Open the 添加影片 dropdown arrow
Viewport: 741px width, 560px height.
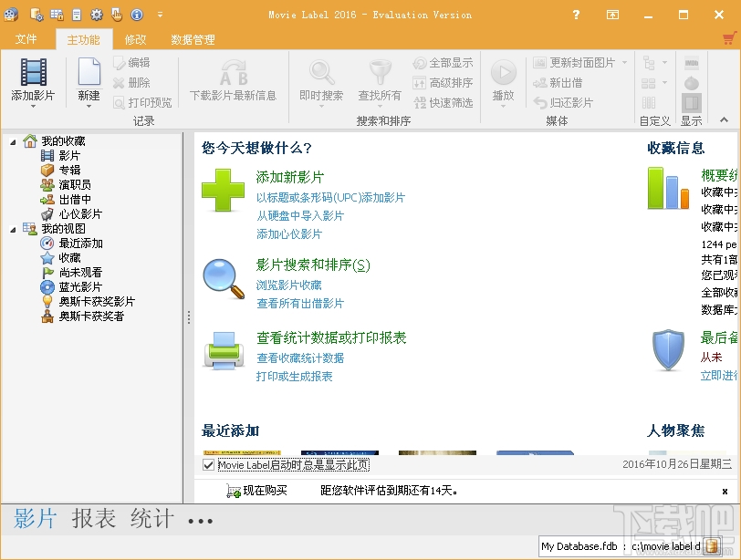coord(33,107)
